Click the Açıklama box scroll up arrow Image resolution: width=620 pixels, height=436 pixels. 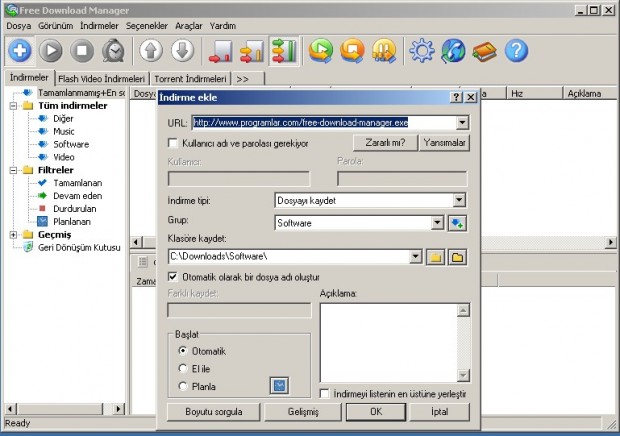pos(463,311)
